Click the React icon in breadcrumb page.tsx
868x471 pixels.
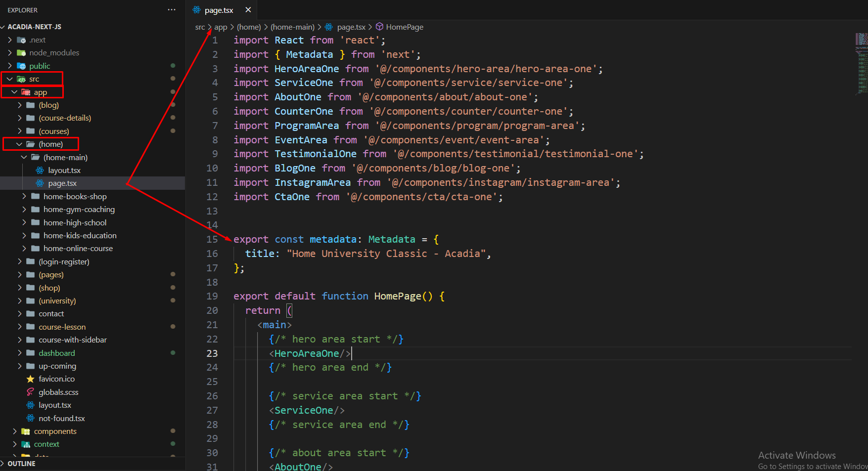[329, 27]
